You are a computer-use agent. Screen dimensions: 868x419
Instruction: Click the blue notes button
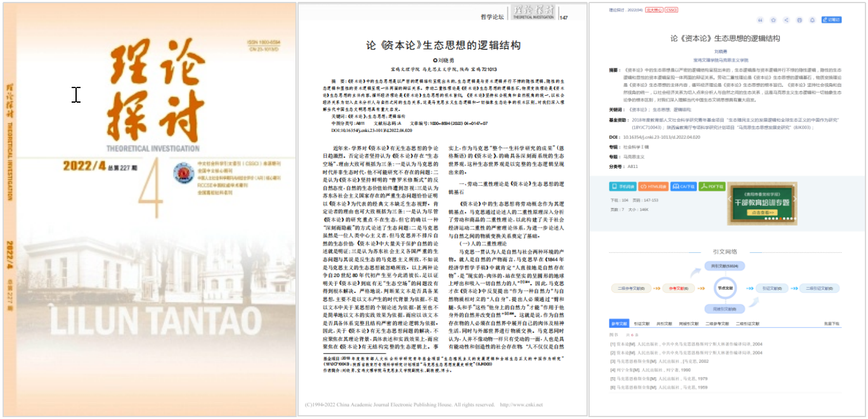(x=831, y=20)
